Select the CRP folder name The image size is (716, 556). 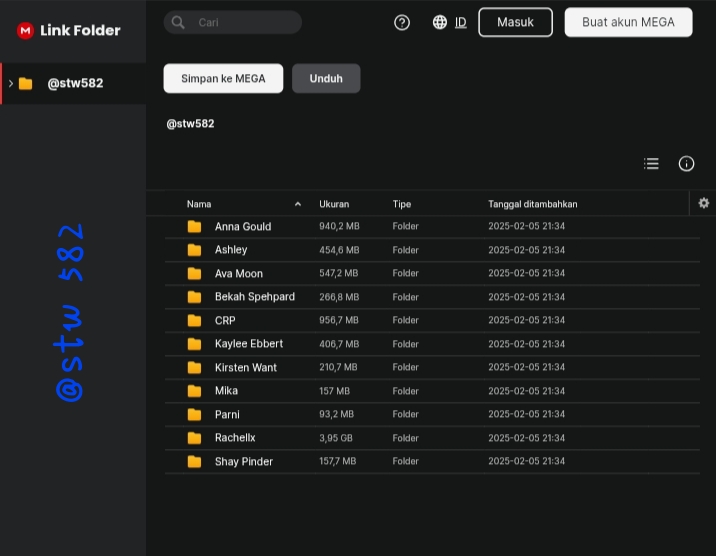point(225,320)
